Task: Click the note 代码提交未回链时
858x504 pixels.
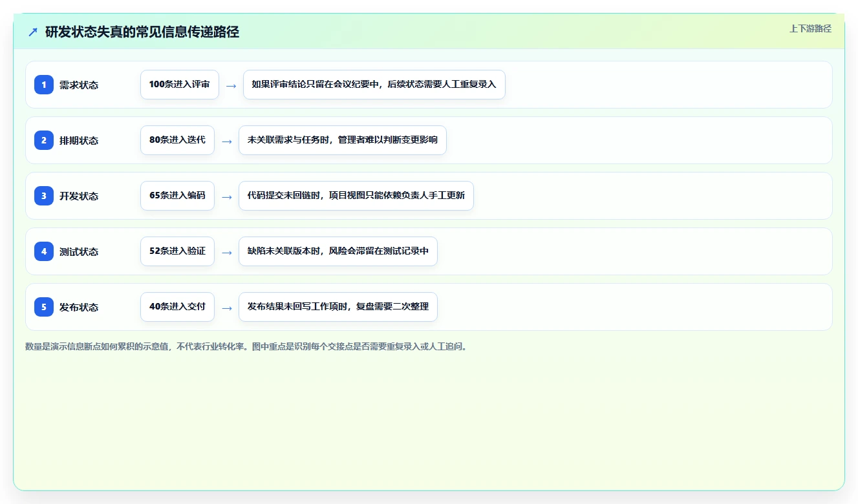Action: [356, 196]
